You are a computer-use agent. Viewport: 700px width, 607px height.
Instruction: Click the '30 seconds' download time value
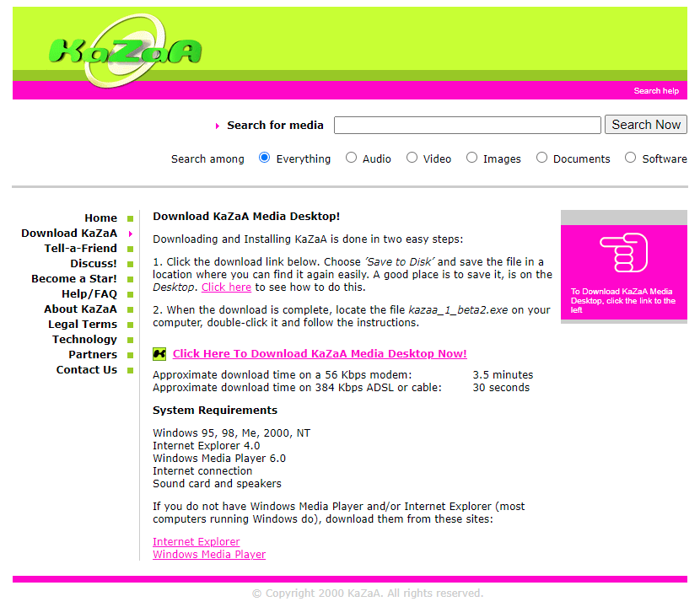pyautogui.click(x=501, y=388)
